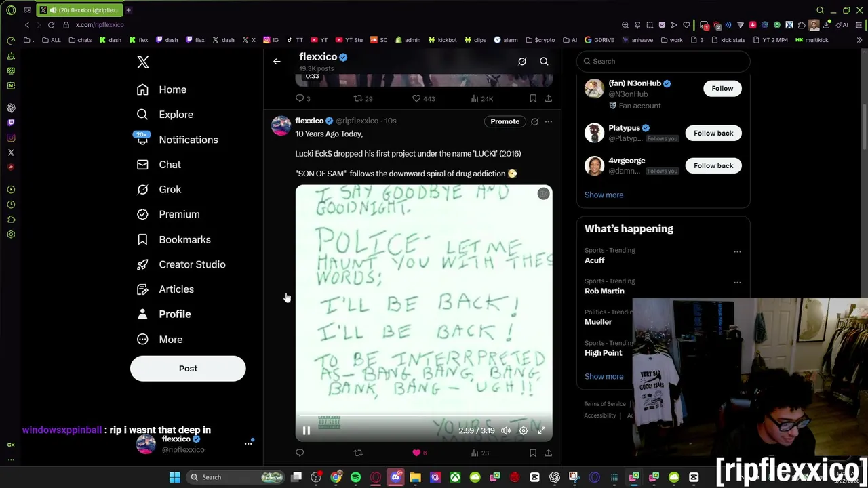This screenshot has height=488, width=868.
Task: Open options for Acuff trend
Action: click(x=737, y=252)
